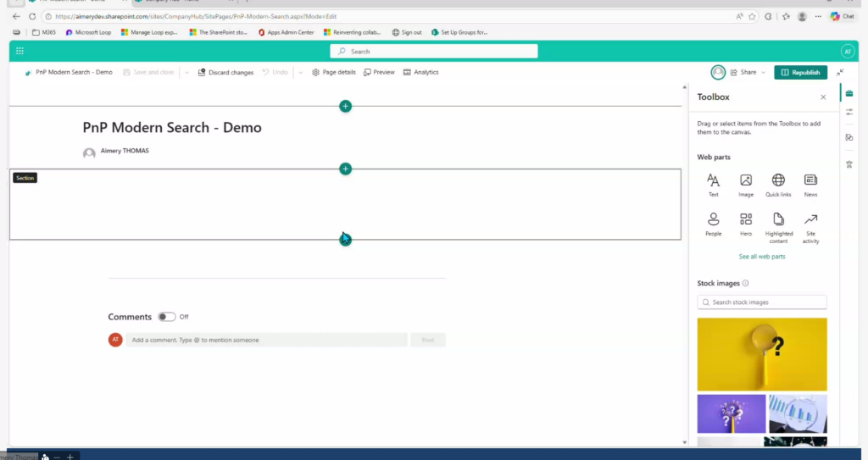The image size is (868, 460).
Task: Click the Republish button
Action: [800, 73]
